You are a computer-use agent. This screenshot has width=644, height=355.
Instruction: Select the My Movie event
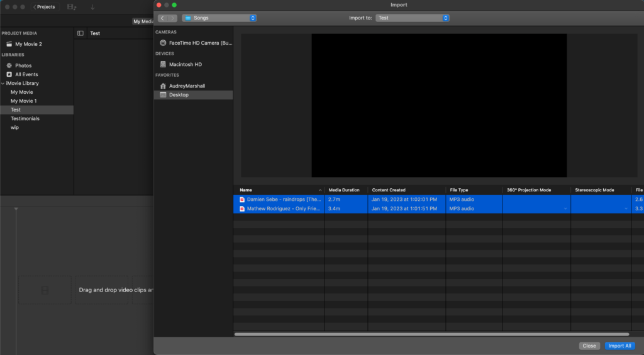(x=22, y=92)
